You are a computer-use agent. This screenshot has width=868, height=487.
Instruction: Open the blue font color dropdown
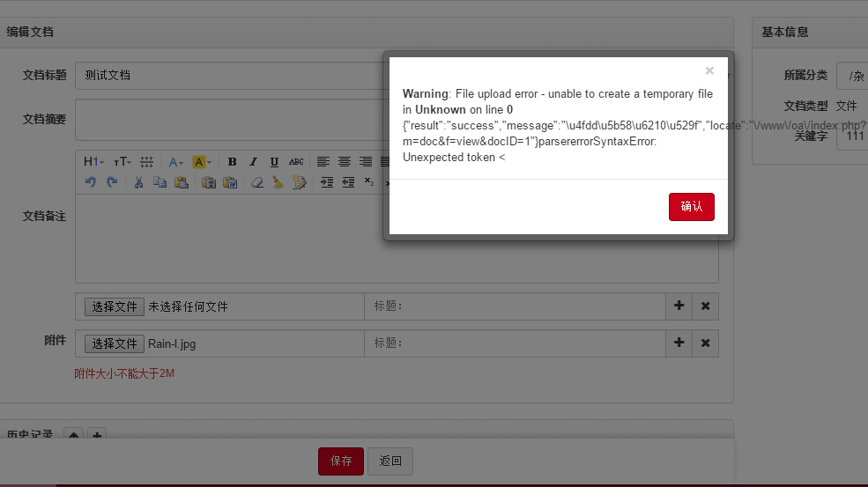click(175, 161)
